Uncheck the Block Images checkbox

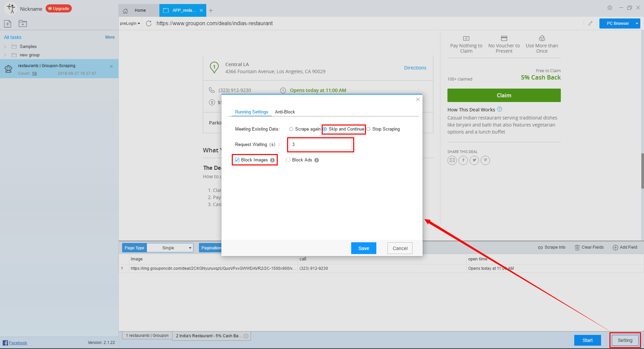coord(237,160)
